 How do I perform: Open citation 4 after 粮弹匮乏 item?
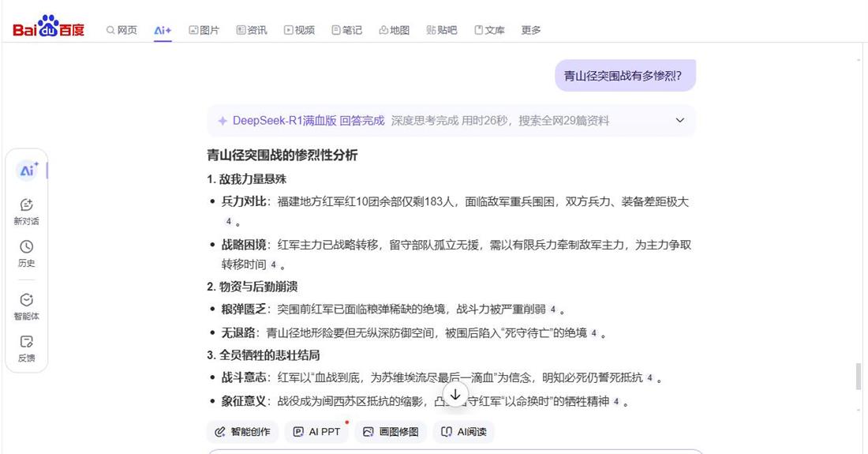[x=552, y=310]
